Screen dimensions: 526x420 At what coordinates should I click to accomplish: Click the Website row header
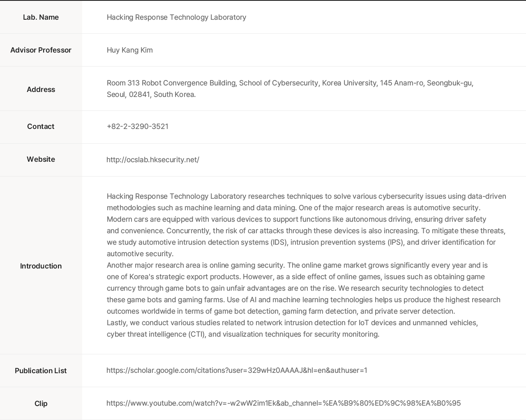(41, 159)
